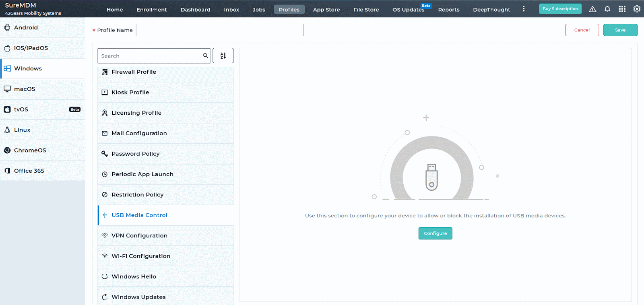Open the apps grid icon
644x305 pixels.
622,9
